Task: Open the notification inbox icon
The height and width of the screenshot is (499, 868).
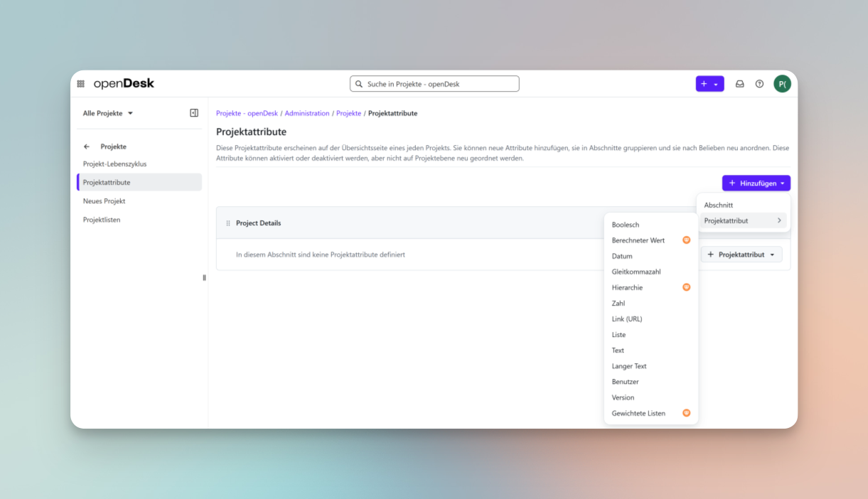Action: 739,83
